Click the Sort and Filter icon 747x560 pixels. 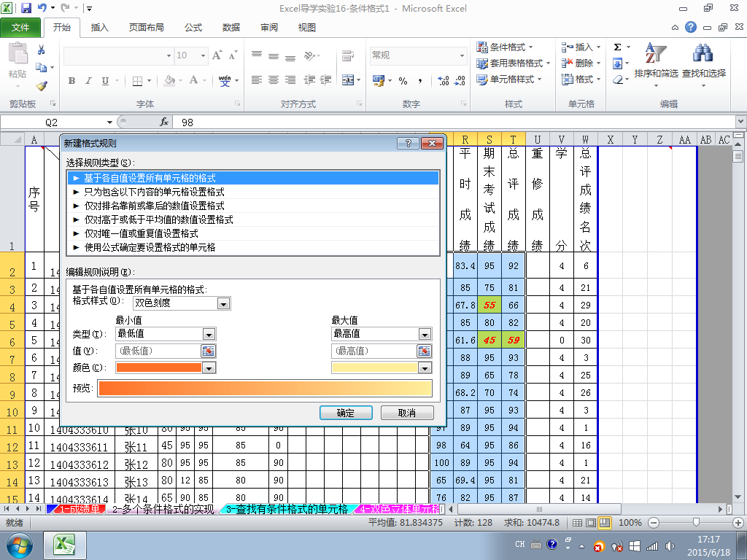click(656, 54)
